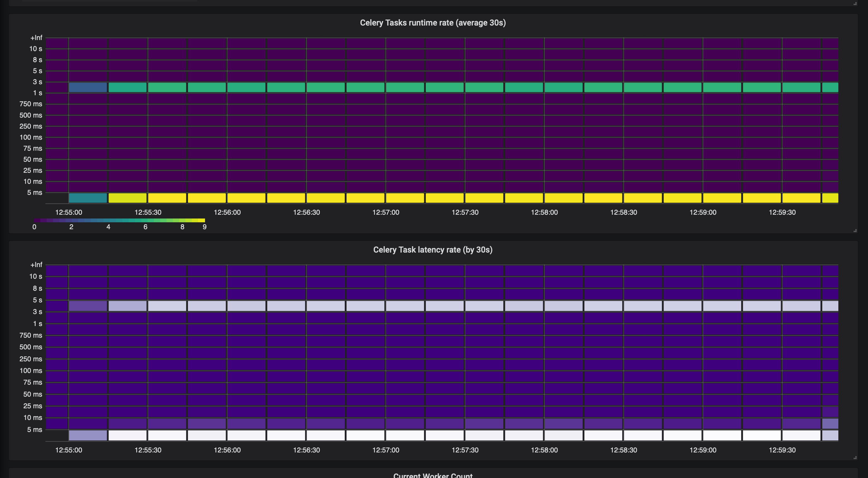This screenshot has width=868, height=478.
Task: Click the lavender bottom-row latency cell at 12:55:00
Action: tap(88, 435)
